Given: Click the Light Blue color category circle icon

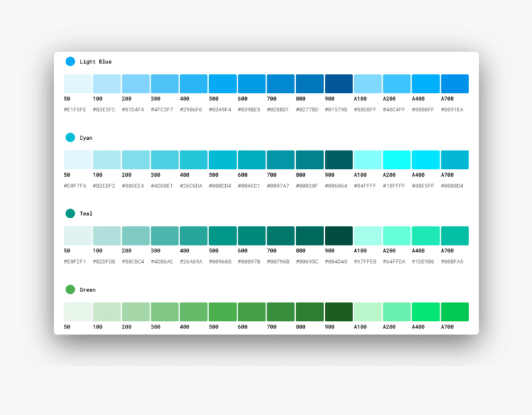Looking at the screenshot, I should point(70,61).
